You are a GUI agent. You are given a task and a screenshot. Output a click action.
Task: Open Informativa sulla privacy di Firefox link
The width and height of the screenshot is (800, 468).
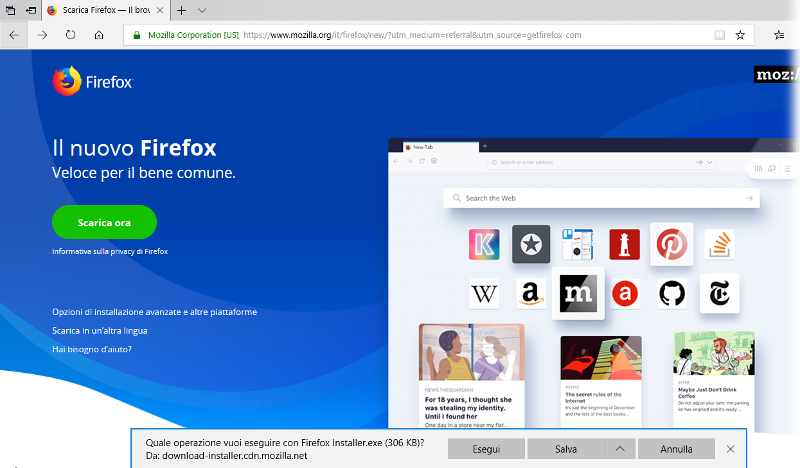(x=110, y=252)
